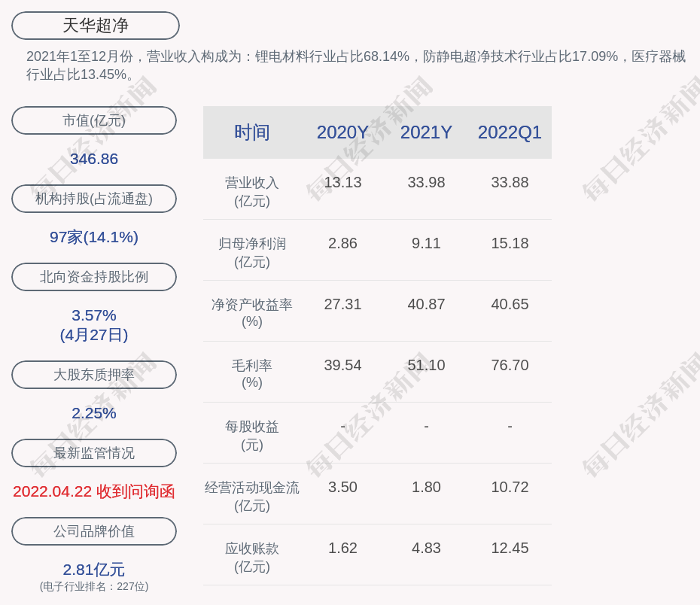This screenshot has width=700, height=605.
Task: Select gross margin value 76.70
Action: coord(510,366)
